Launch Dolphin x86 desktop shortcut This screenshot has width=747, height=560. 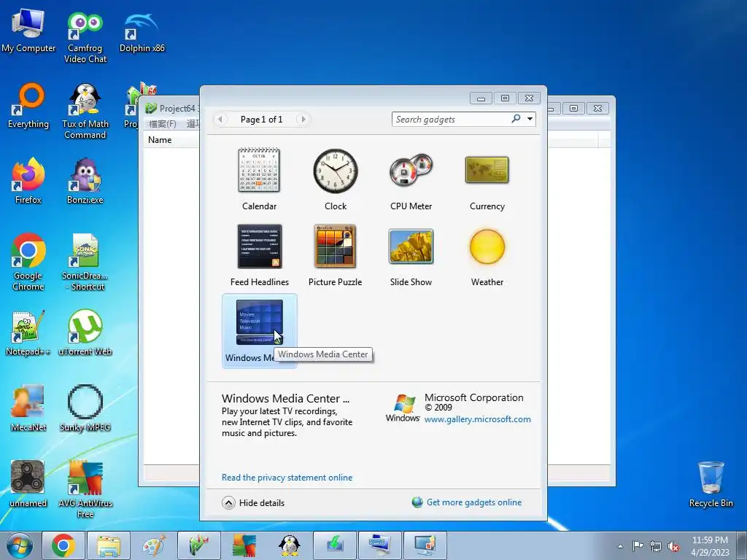142,32
